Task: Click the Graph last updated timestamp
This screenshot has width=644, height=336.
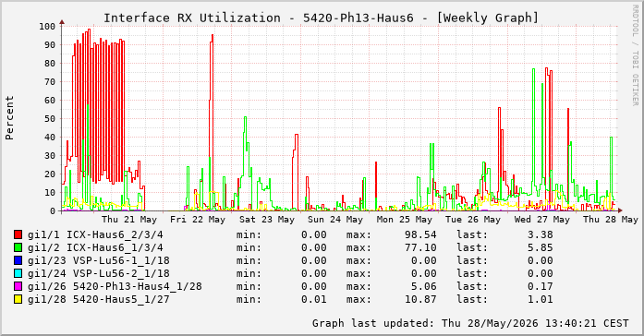Action: tap(470, 323)
